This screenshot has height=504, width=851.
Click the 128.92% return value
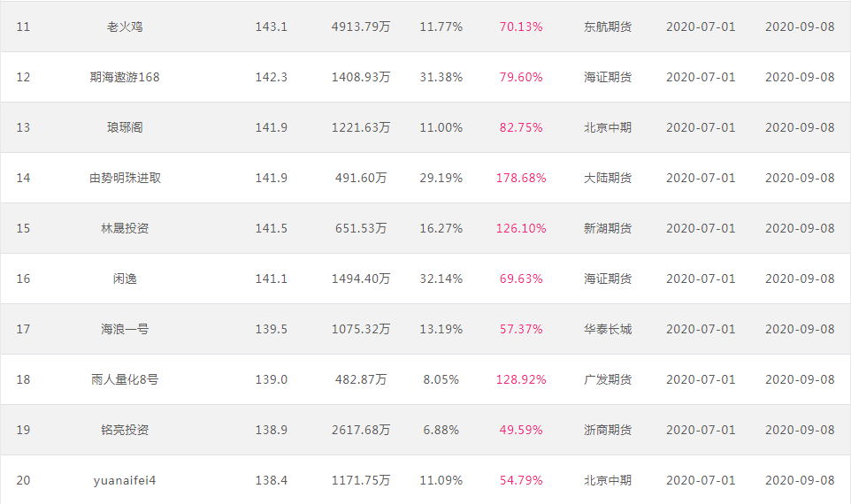(x=520, y=379)
